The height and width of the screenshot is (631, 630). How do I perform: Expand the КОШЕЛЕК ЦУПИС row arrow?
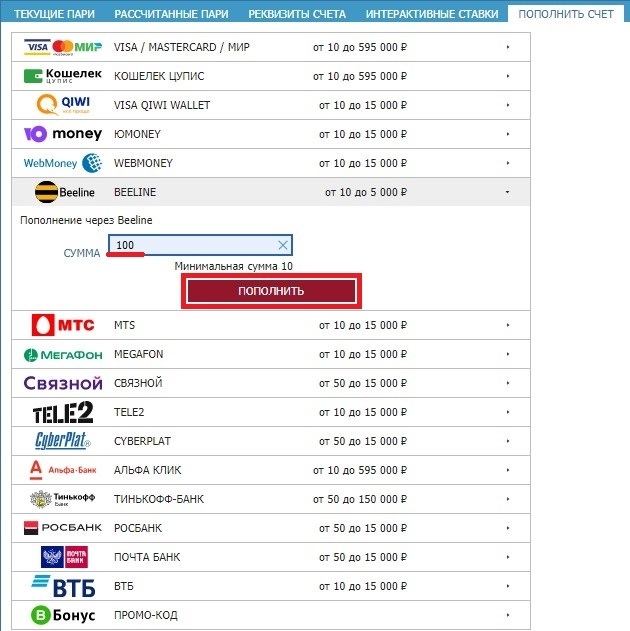pyautogui.click(x=508, y=76)
